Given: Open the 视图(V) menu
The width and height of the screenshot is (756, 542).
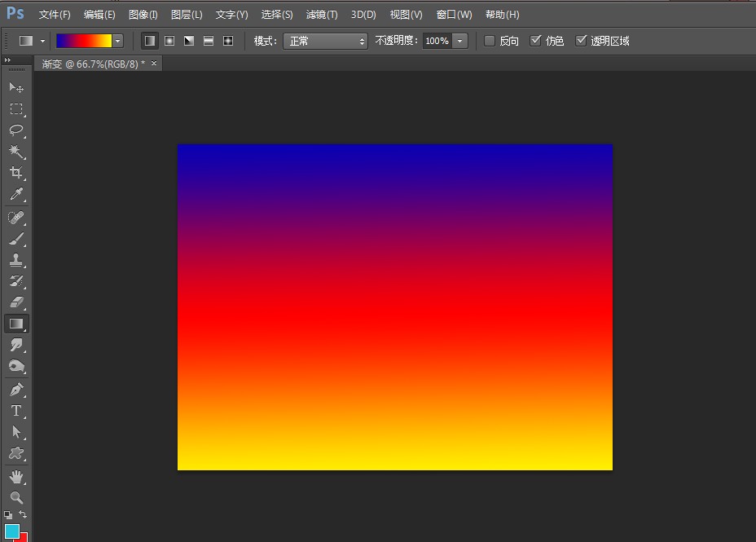Looking at the screenshot, I should [x=406, y=15].
